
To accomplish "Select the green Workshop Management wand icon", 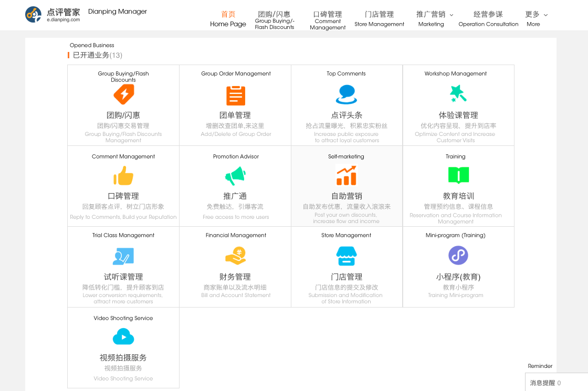I will (x=458, y=94).
